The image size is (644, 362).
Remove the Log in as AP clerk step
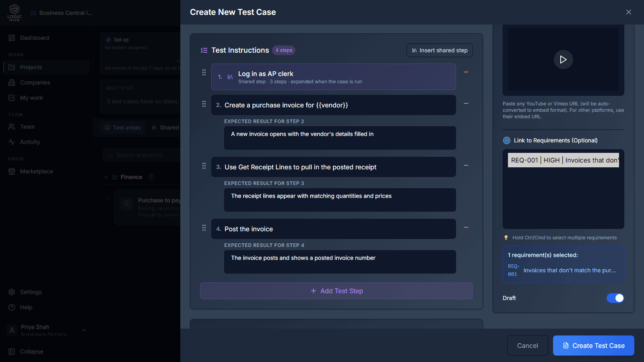466,72
